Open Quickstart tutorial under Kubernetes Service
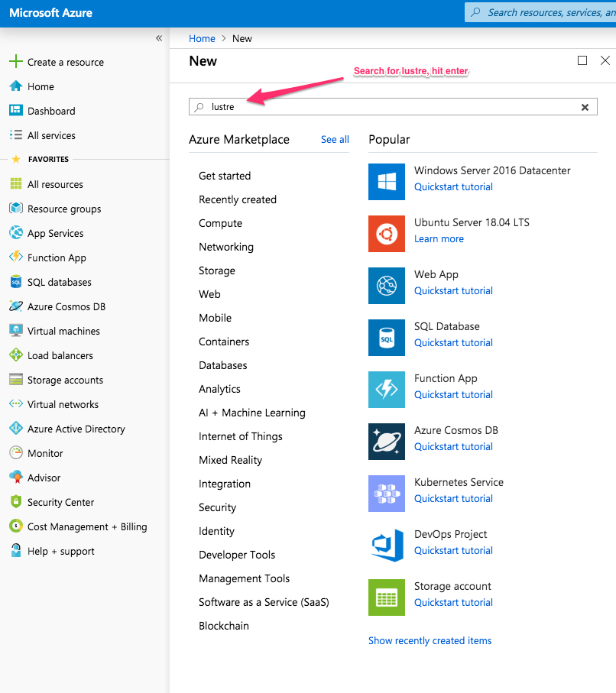This screenshot has height=693, width=616. point(453,498)
